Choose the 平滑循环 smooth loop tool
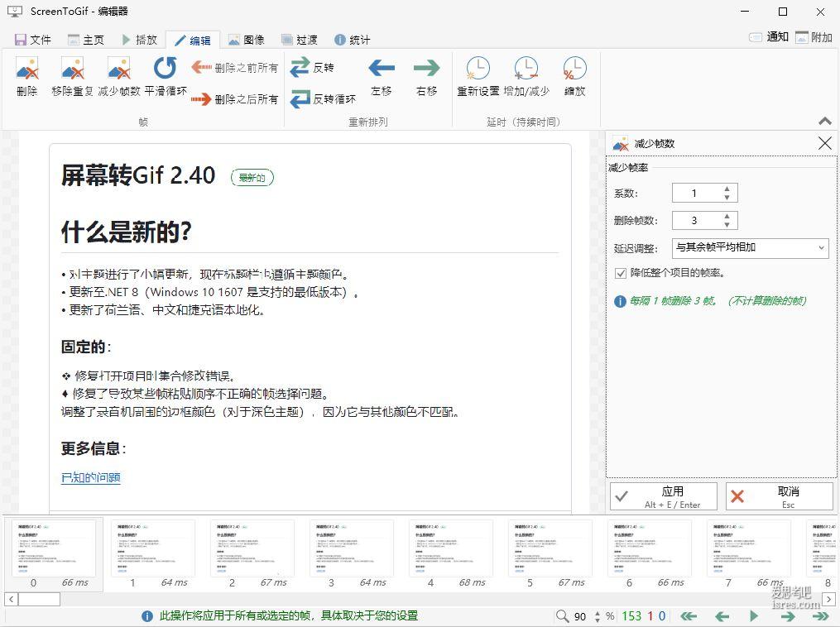This screenshot has height=627, width=840. [166, 77]
